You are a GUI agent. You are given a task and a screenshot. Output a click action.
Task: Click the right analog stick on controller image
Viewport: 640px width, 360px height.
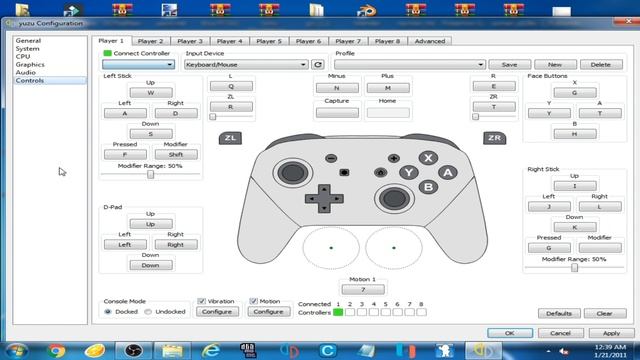(394, 199)
